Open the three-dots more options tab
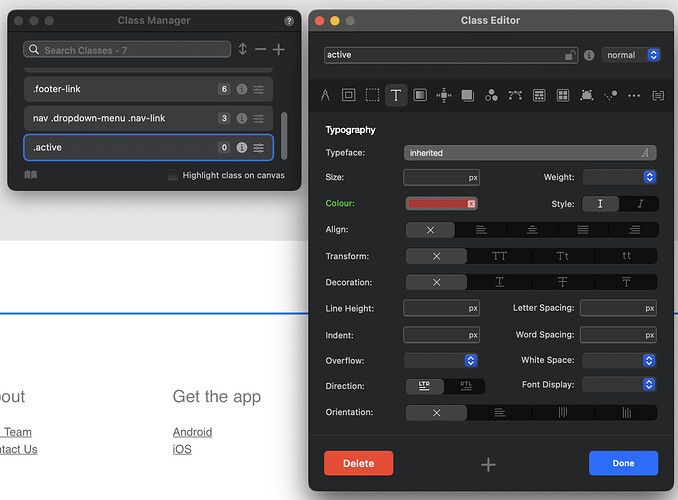This screenshot has height=500, width=678. click(x=634, y=96)
